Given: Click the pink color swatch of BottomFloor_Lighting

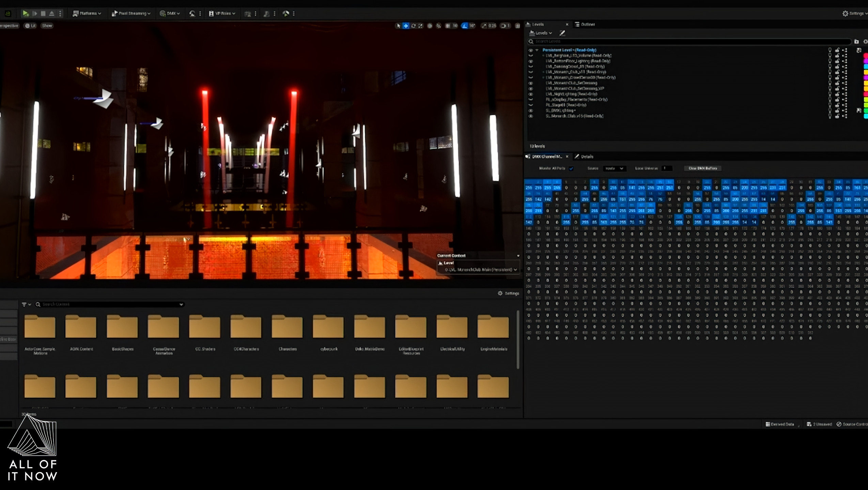Looking at the screenshot, I should [866, 61].
